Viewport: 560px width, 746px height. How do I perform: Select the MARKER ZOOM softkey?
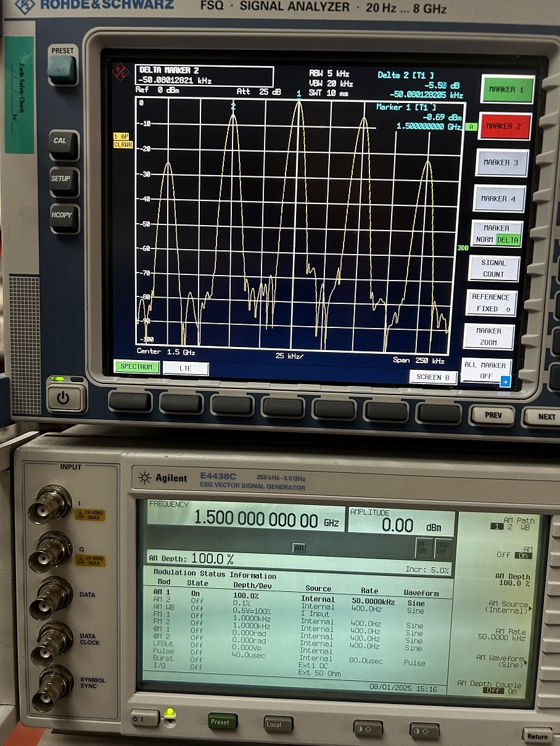coord(488,337)
